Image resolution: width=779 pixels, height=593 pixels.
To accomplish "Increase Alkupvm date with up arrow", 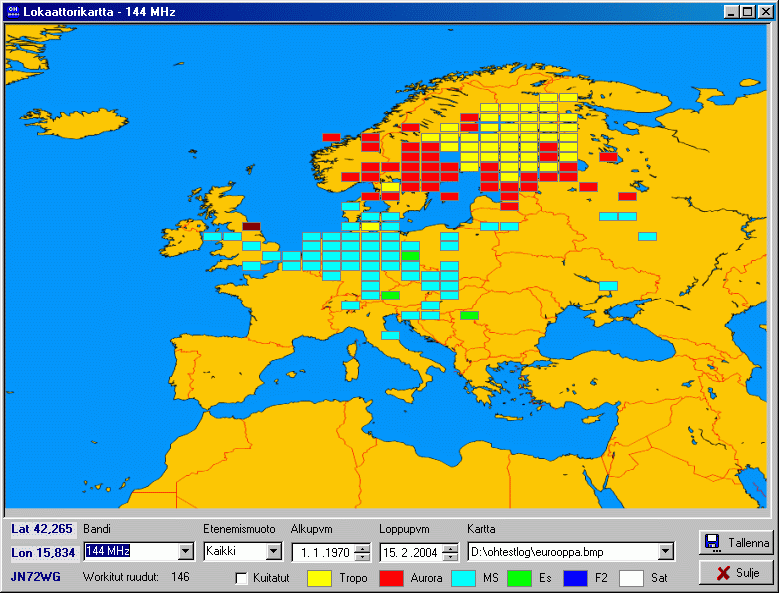I will point(364,548).
